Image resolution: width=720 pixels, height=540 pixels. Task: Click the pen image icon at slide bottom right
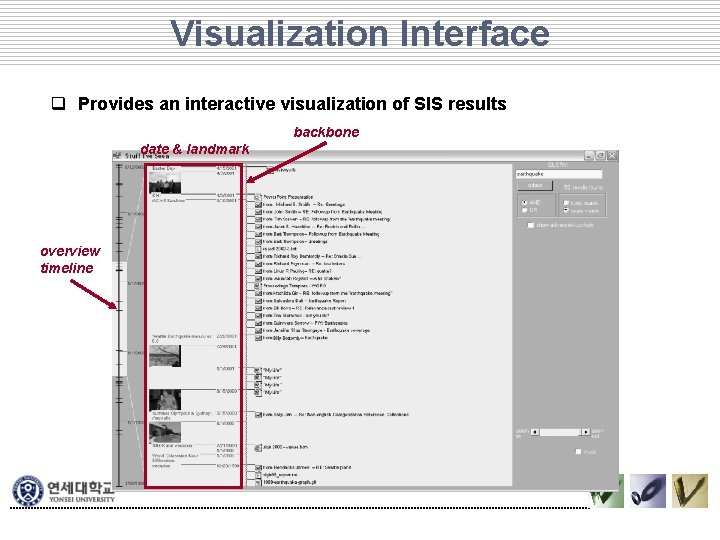coord(690,491)
